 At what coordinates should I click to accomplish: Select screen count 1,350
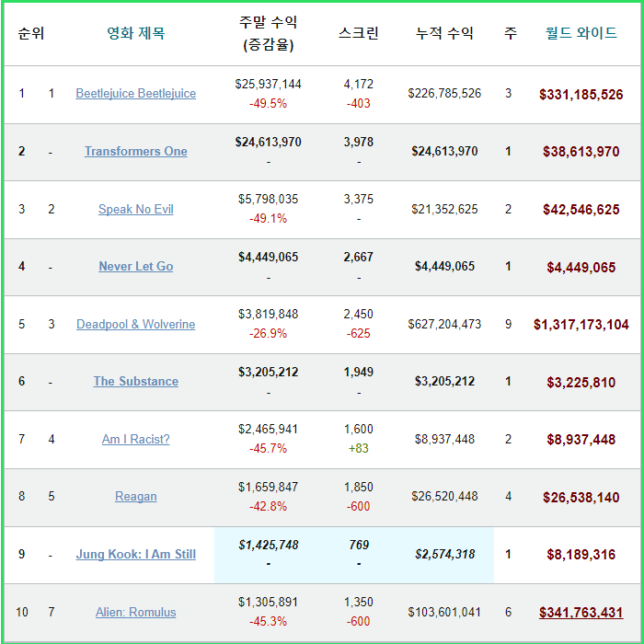(359, 602)
